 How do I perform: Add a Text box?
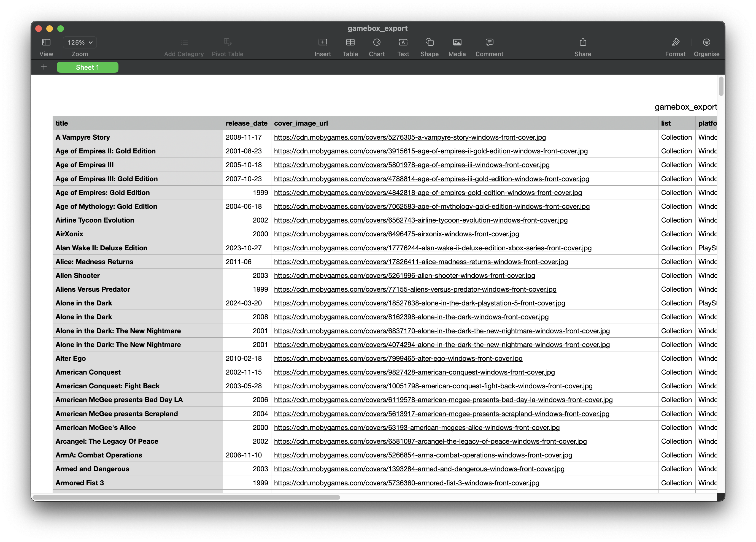[x=403, y=42]
